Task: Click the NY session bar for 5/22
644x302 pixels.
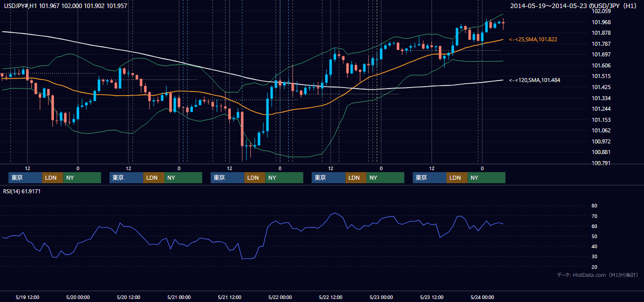Action: point(385,178)
